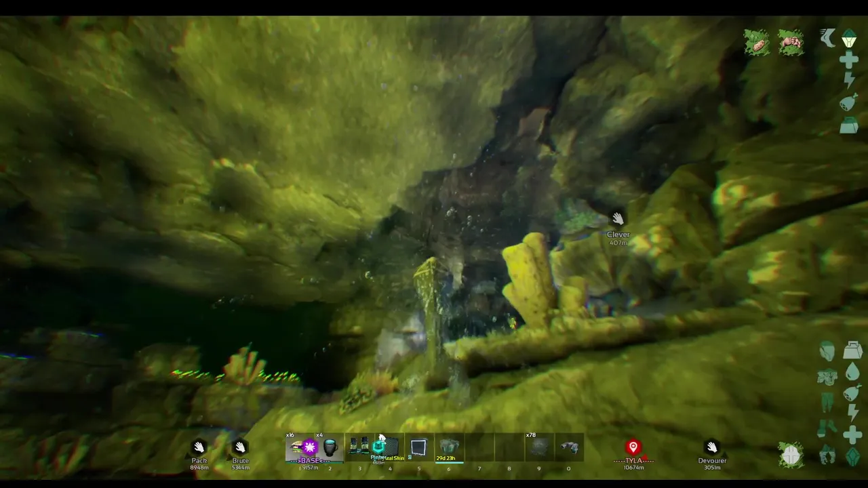Select the skin item in hotbar slot 4

(x=390, y=448)
